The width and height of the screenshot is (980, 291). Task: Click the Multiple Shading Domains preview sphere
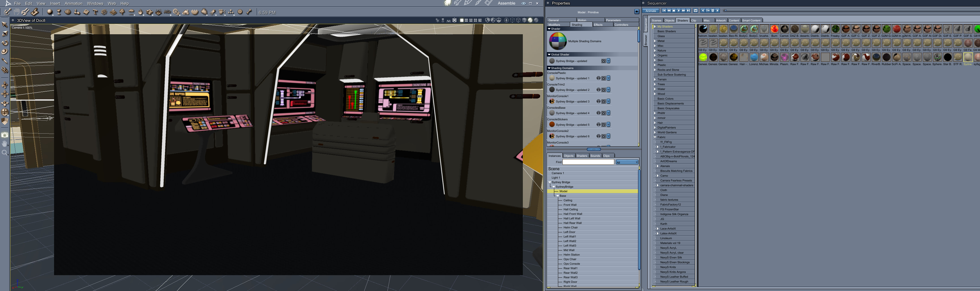tap(558, 41)
